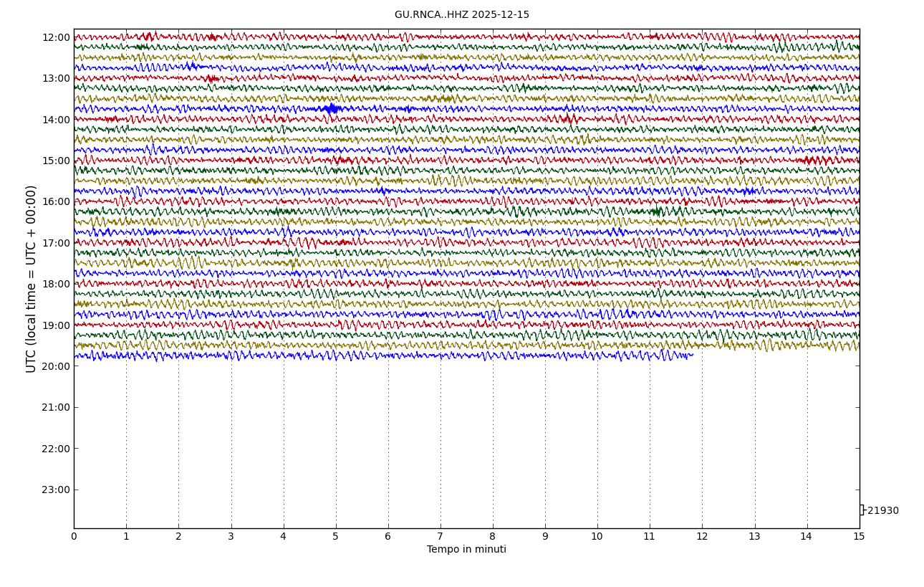
Task: Click the 8 minute x-axis tick label
Action: 493,537
